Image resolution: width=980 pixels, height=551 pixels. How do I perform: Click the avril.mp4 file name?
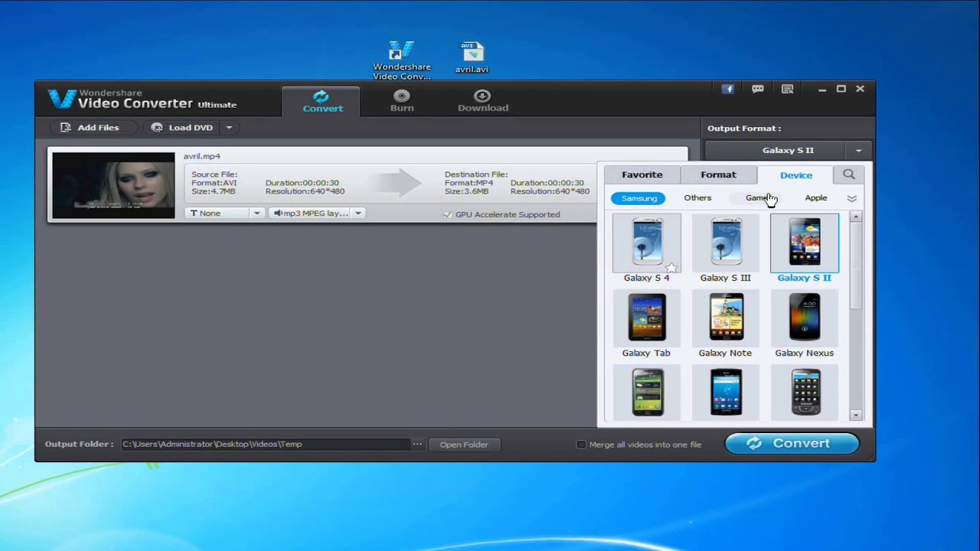(x=201, y=156)
